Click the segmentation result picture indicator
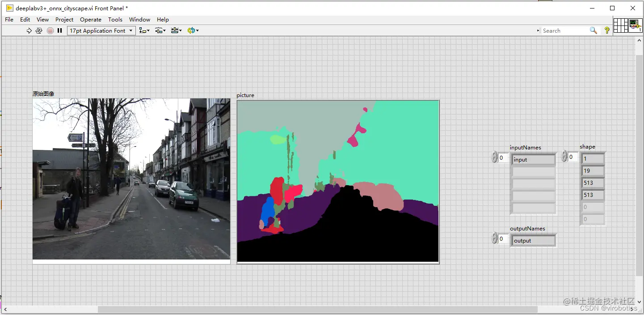The height and width of the screenshot is (315, 644). tap(338, 182)
